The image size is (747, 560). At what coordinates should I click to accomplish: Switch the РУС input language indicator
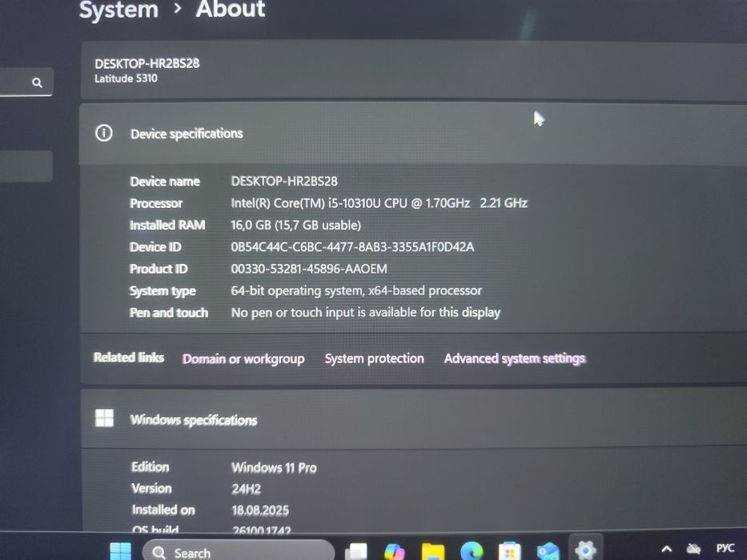click(725, 549)
